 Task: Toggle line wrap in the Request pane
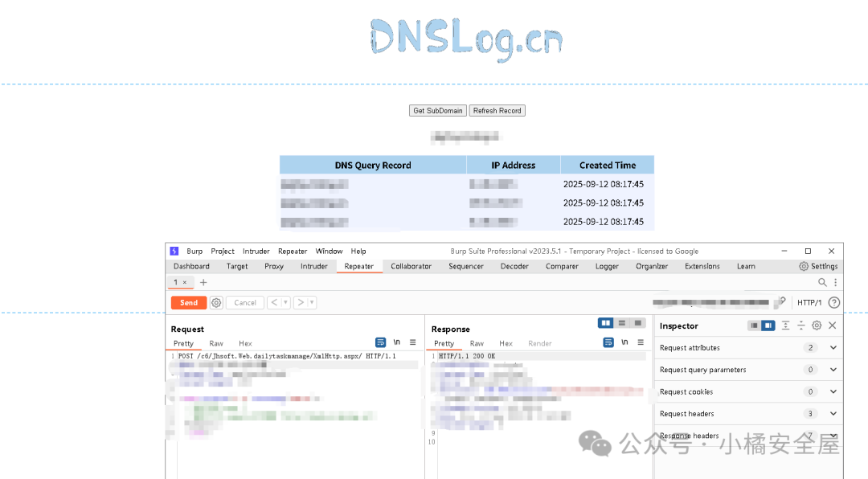[x=381, y=342]
